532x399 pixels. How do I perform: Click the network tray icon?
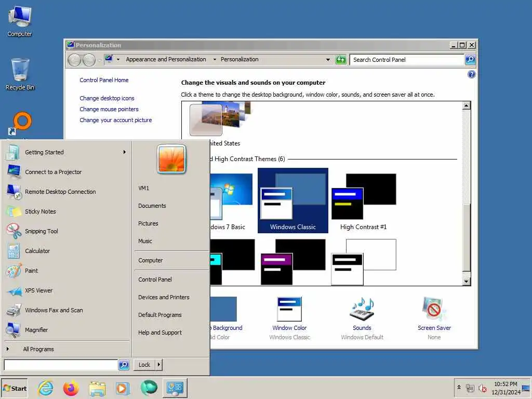point(470,388)
